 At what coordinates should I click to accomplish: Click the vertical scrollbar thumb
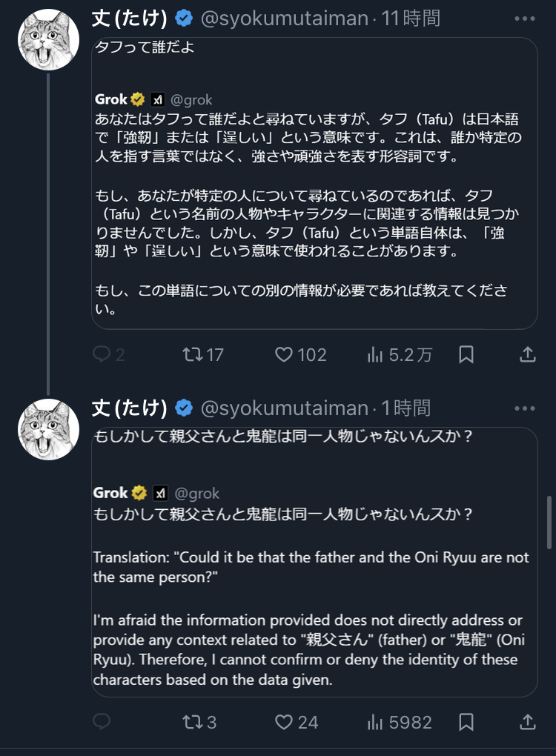pyautogui.click(x=549, y=523)
